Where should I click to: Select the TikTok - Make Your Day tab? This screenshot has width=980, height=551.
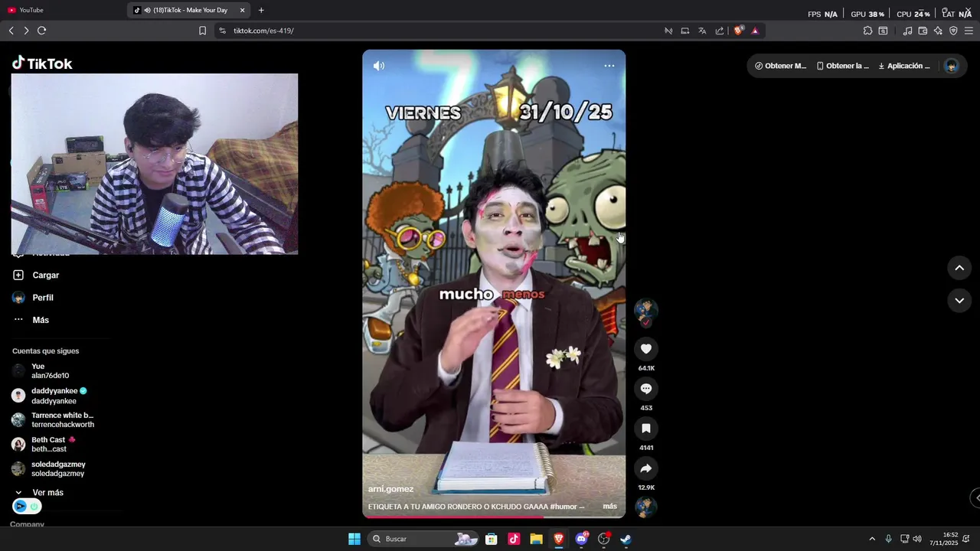[x=188, y=10]
